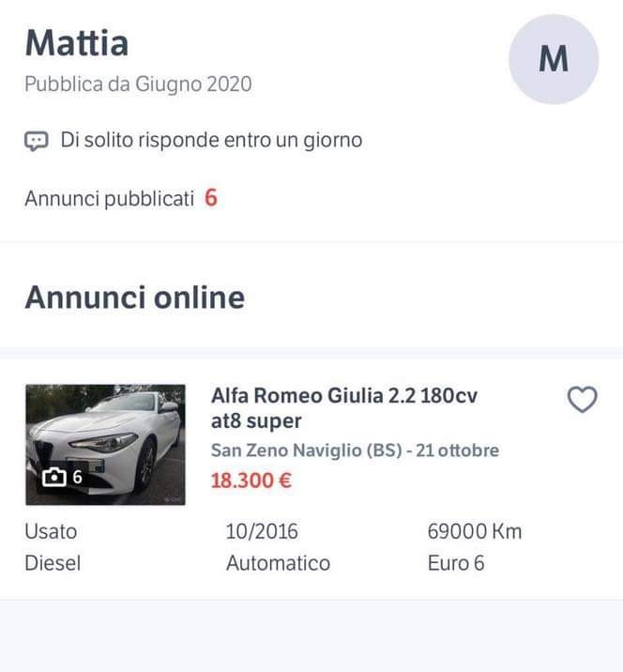
Task: Click the camera photo-count icon on thumbnail
Action: 55,477
